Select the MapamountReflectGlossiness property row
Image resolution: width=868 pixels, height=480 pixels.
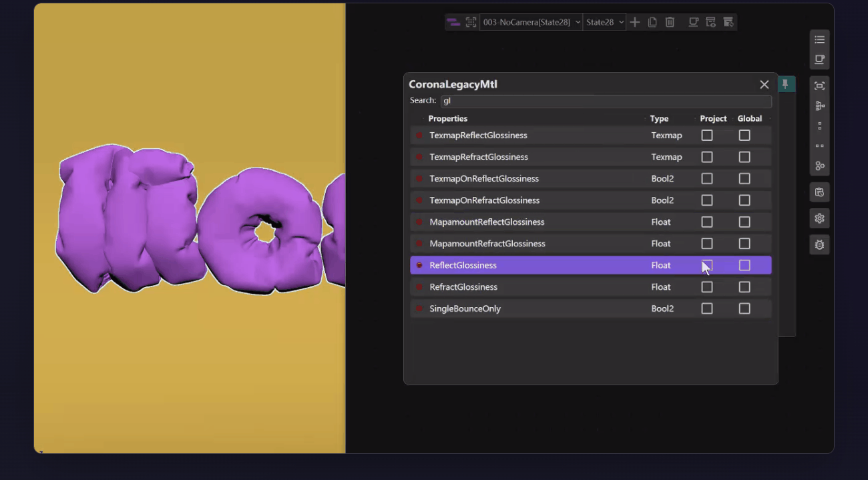tap(487, 222)
